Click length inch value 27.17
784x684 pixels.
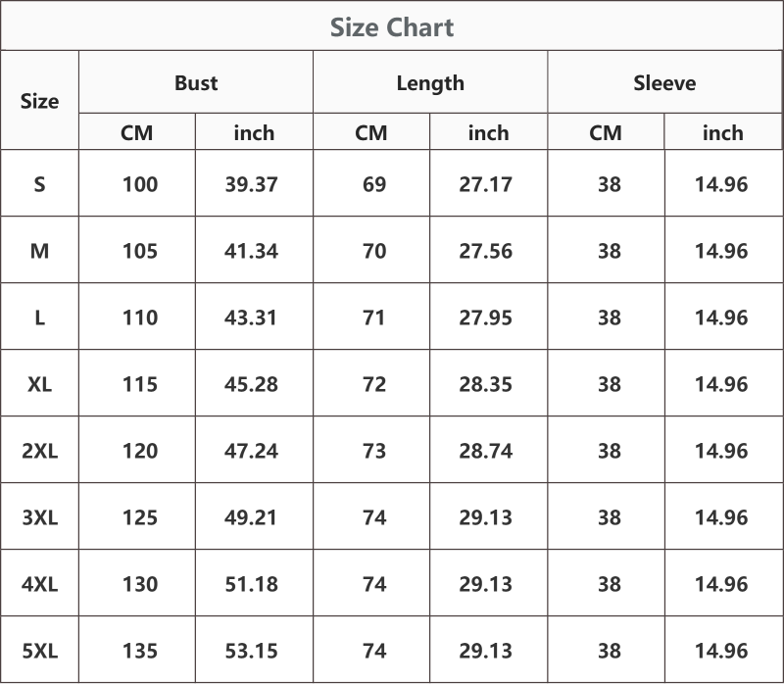click(x=485, y=184)
